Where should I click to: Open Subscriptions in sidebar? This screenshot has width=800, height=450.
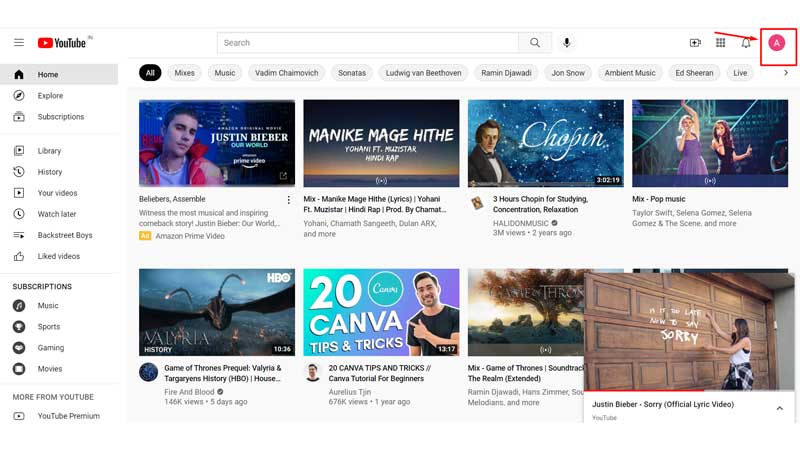click(x=59, y=117)
